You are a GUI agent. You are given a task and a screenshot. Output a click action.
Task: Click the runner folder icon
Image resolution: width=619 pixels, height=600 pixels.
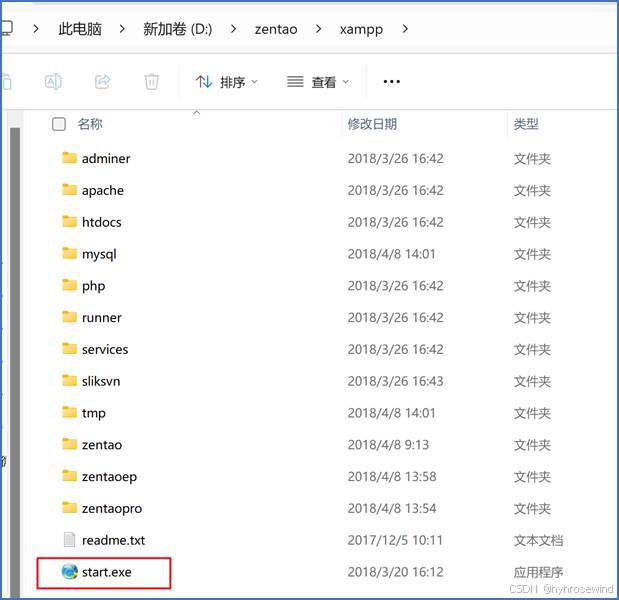[69, 317]
